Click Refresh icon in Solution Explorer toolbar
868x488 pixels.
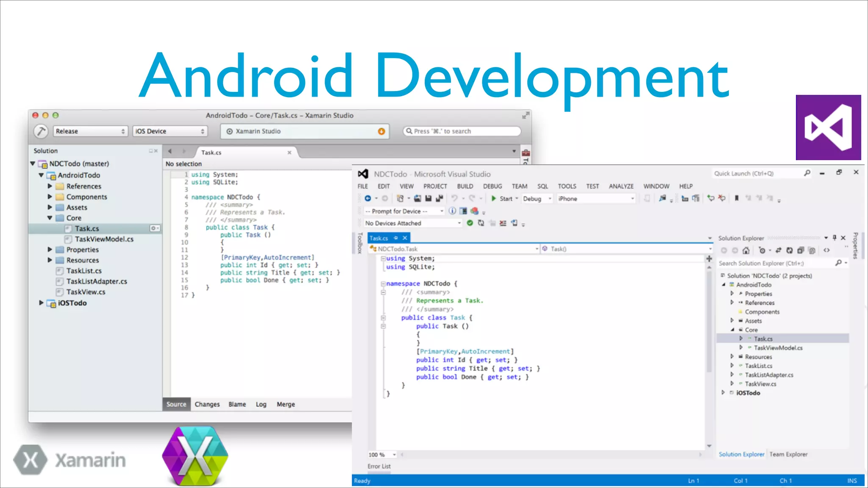(790, 250)
